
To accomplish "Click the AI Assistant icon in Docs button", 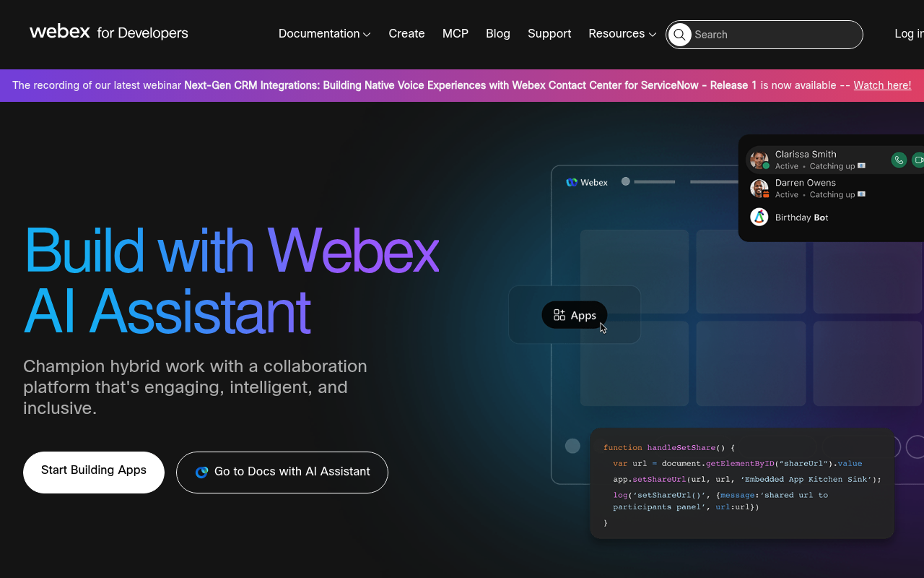I will coord(202,472).
